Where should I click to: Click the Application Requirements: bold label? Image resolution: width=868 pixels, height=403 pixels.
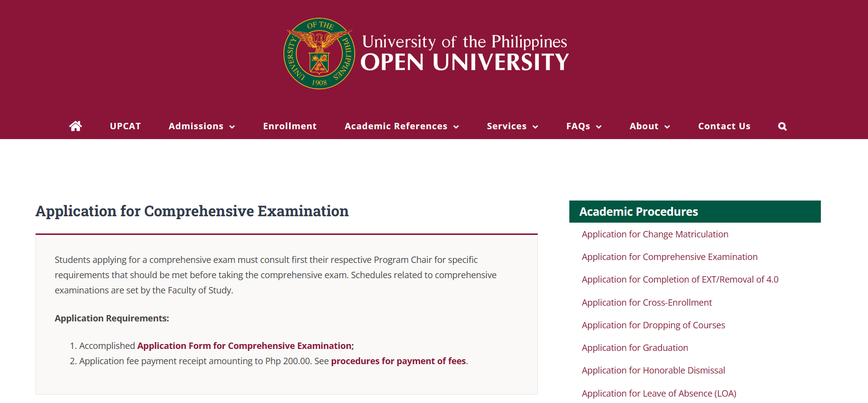112,318
